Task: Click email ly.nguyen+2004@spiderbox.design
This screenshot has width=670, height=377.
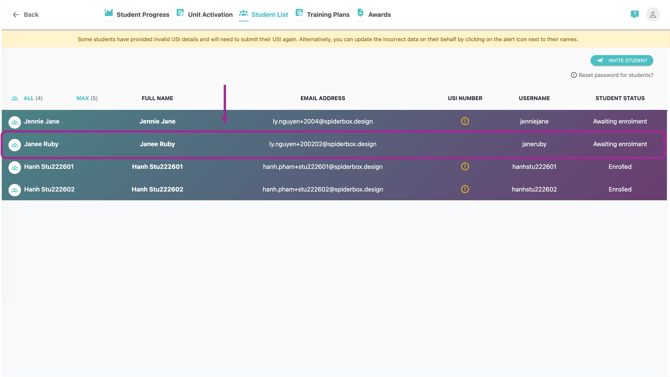Action: coord(323,121)
